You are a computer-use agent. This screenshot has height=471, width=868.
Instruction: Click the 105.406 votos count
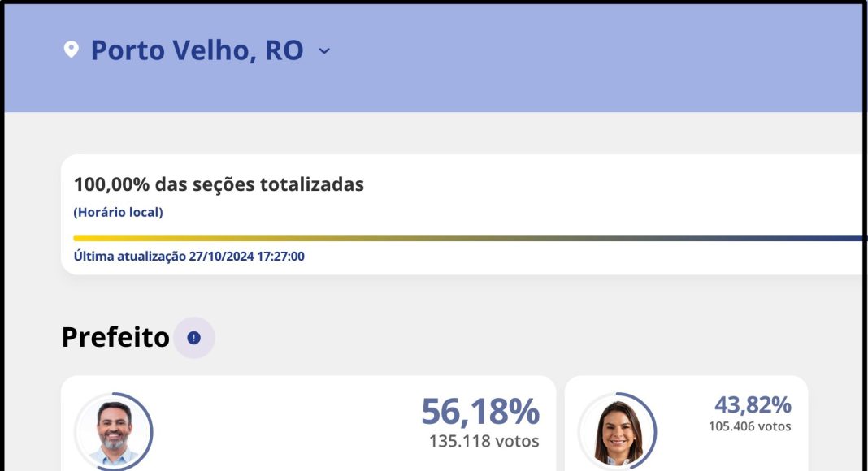tap(749, 426)
